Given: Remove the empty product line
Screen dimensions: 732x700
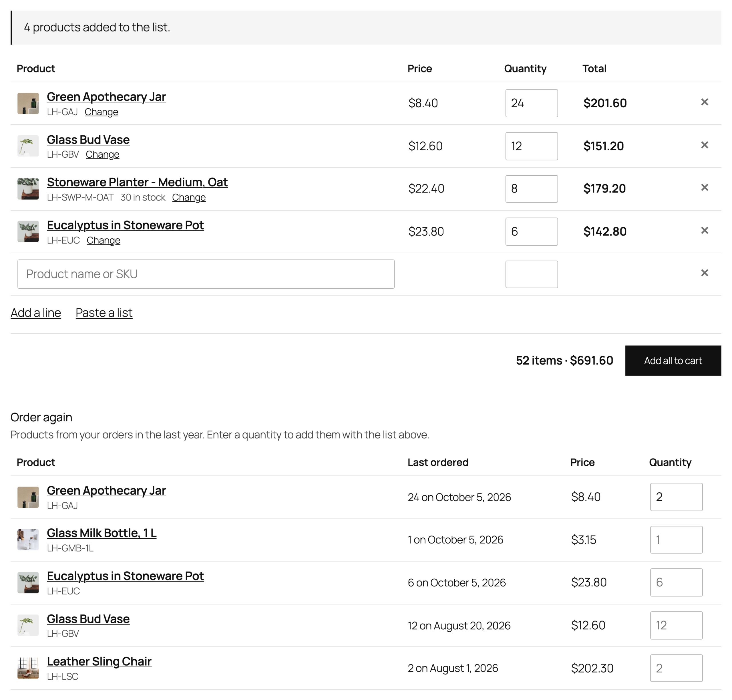Looking at the screenshot, I should [x=704, y=273].
